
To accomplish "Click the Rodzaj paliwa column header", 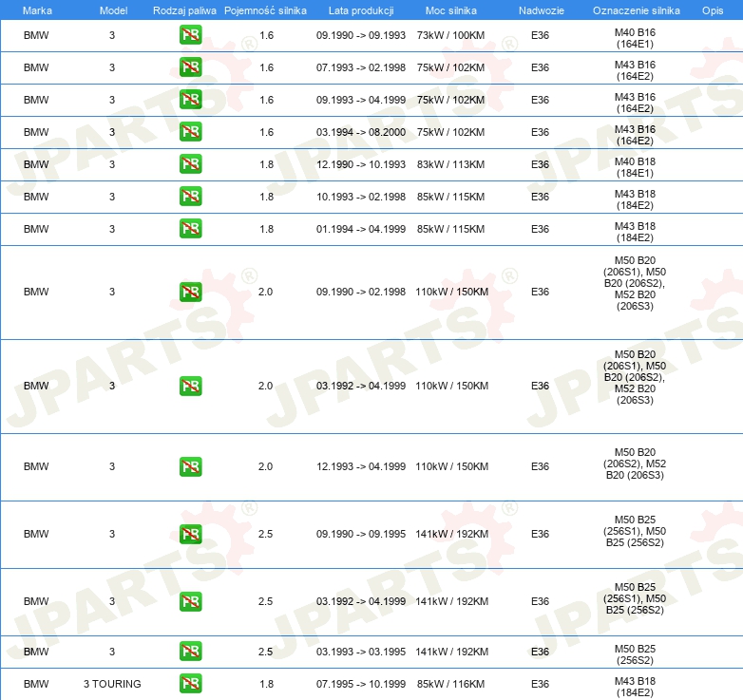I will (184, 10).
